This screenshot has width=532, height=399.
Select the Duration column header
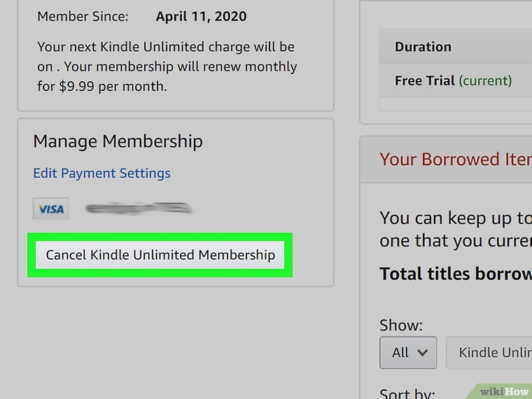pos(423,47)
